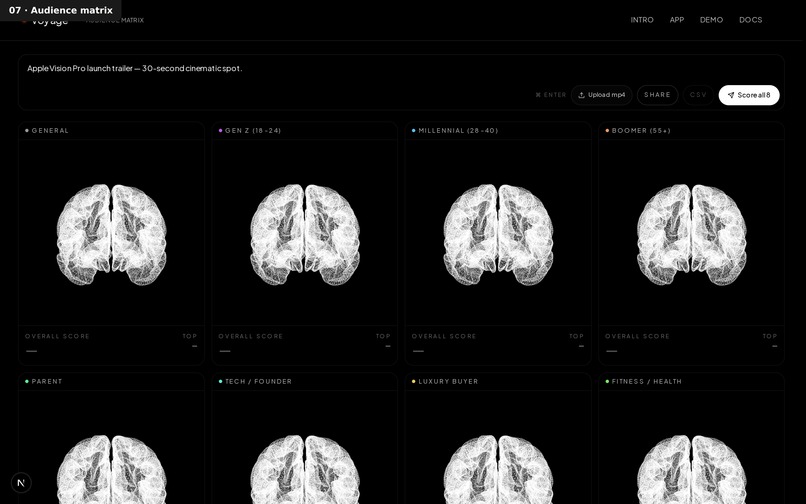This screenshot has height=504, width=806.
Task: Click the round N logo badge
Action: coord(21,483)
